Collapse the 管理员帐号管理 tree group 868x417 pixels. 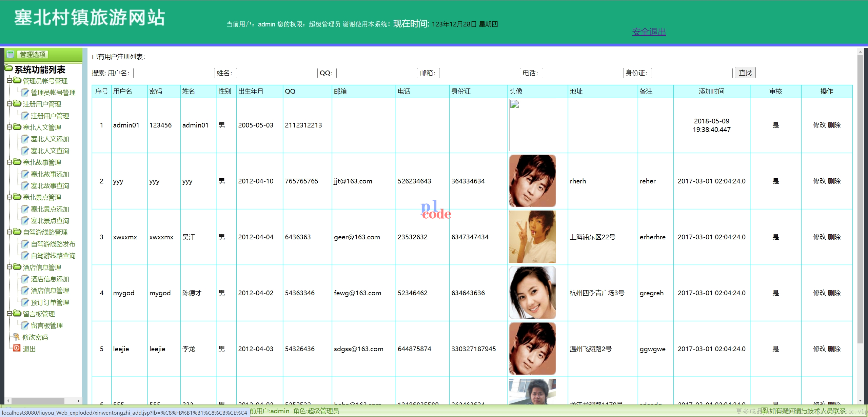(x=9, y=81)
